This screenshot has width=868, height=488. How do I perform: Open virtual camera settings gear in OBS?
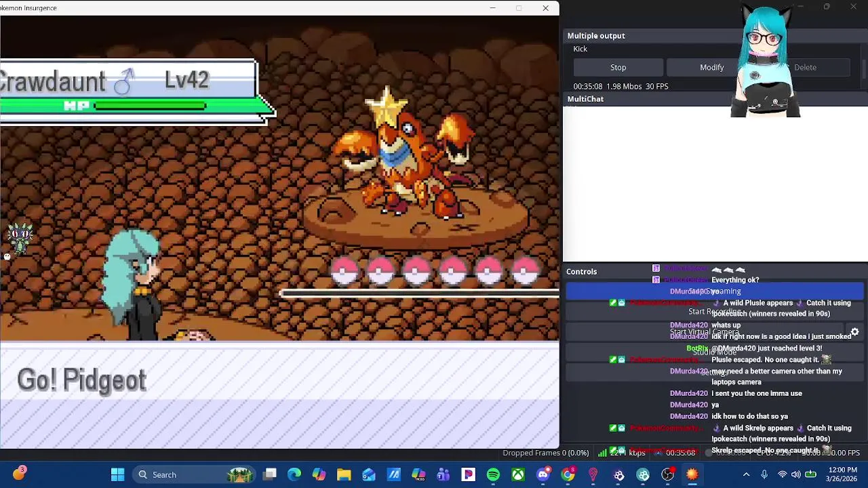point(854,332)
